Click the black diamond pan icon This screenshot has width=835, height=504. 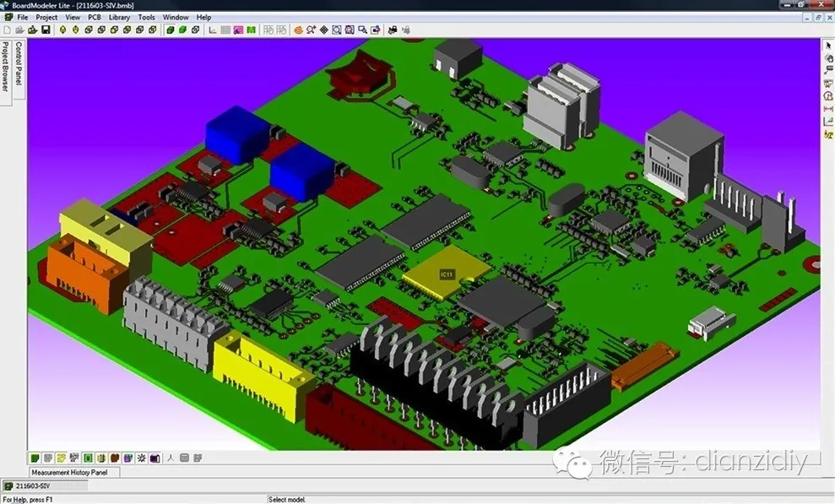(x=323, y=30)
